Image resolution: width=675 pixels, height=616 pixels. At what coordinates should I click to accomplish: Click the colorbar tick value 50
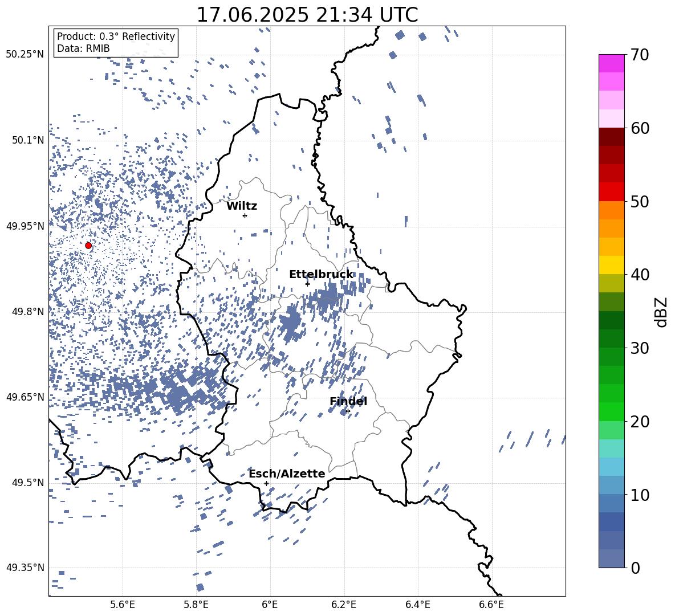click(639, 201)
